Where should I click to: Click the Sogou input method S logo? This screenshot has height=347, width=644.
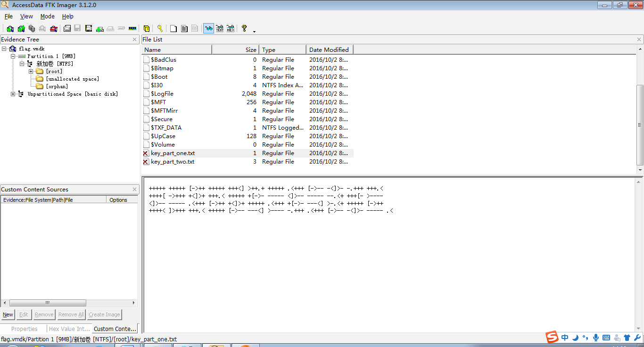click(553, 337)
